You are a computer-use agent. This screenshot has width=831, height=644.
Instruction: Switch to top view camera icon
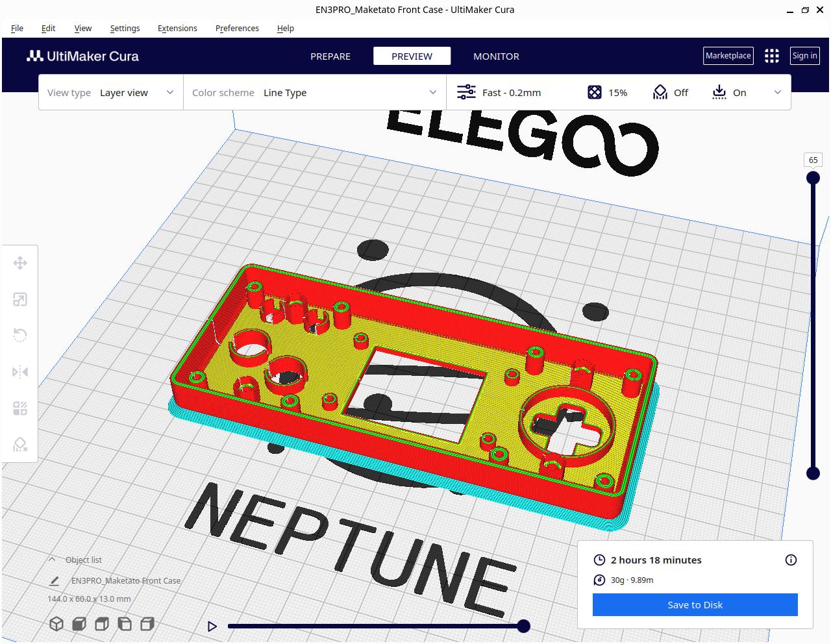[102, 624]
